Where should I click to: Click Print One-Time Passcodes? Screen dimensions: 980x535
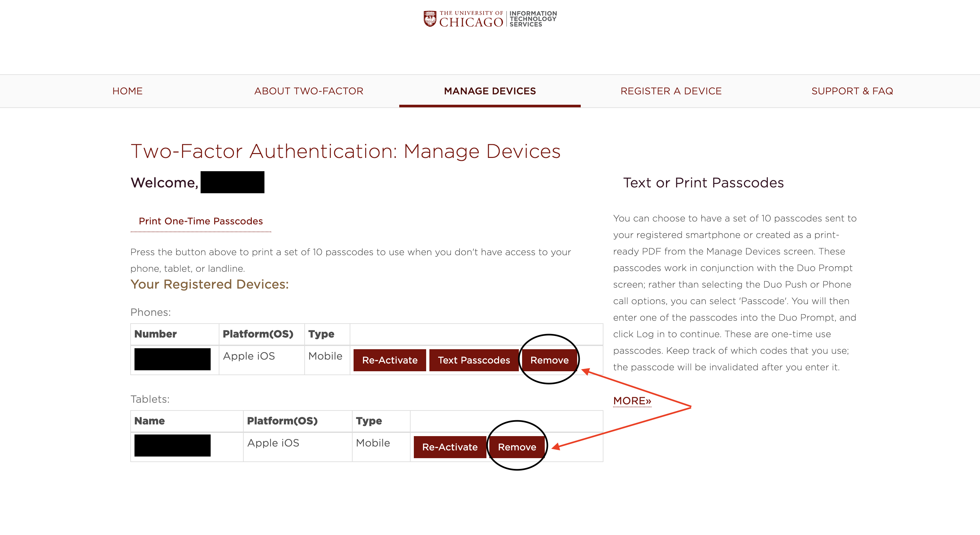pos(201,221)
